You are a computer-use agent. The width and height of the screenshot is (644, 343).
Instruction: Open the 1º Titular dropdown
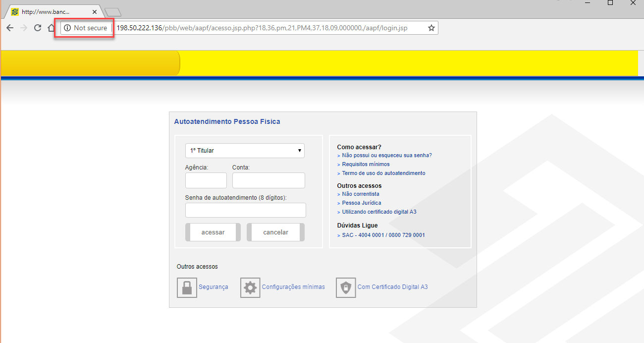pyautogui.click(x=245, y=151)
